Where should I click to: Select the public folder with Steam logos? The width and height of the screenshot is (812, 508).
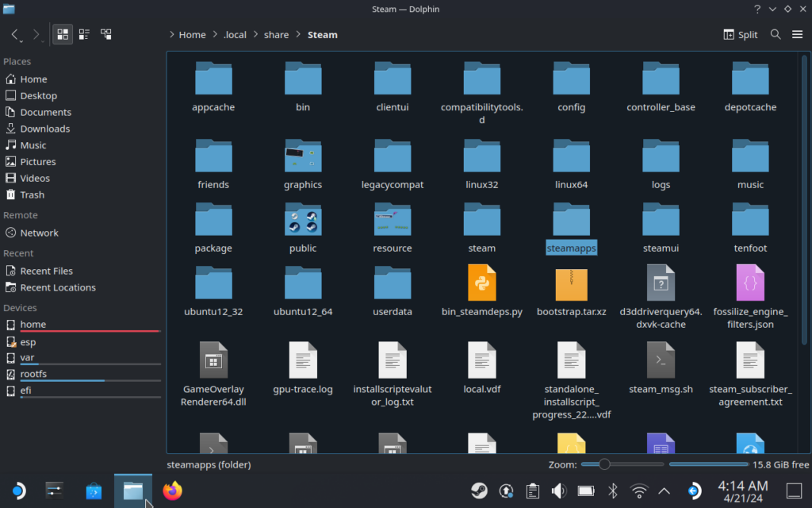(303, 228)
